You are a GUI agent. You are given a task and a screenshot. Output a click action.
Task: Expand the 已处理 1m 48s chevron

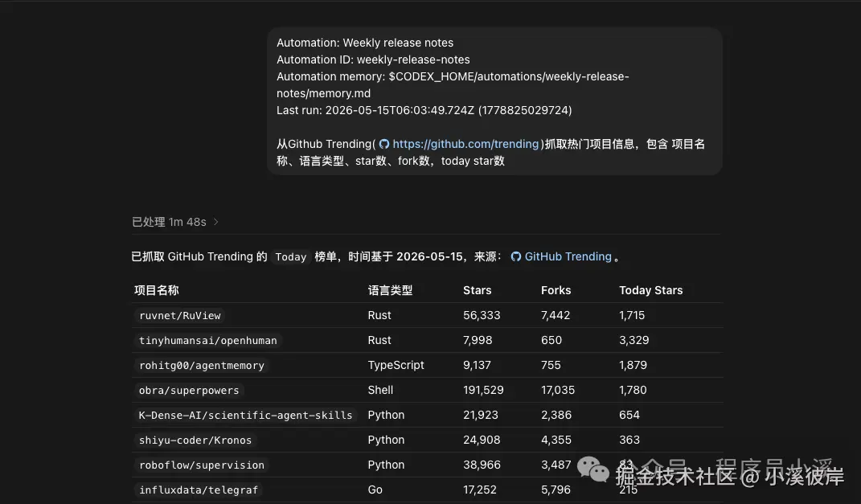tap(215, 222)
